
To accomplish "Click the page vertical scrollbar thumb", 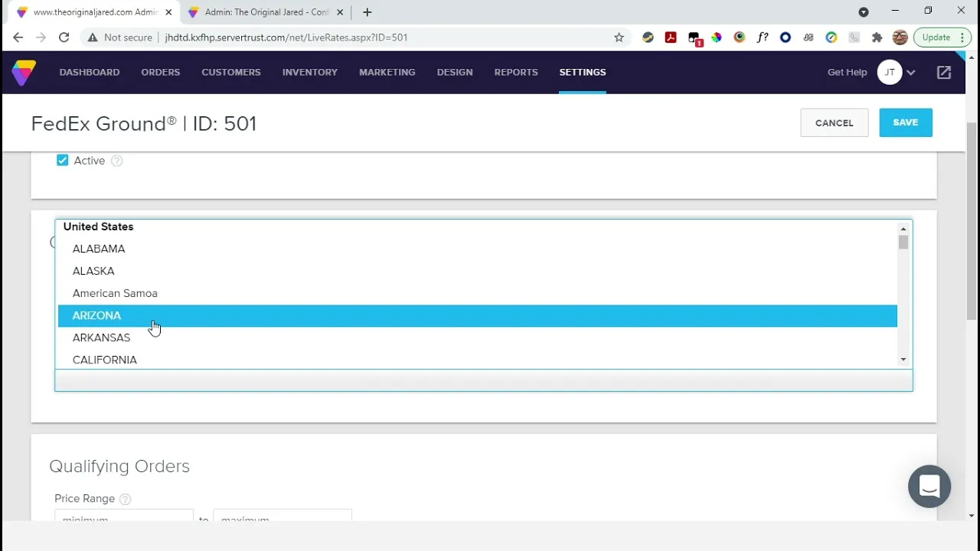I will click(972, 220).
